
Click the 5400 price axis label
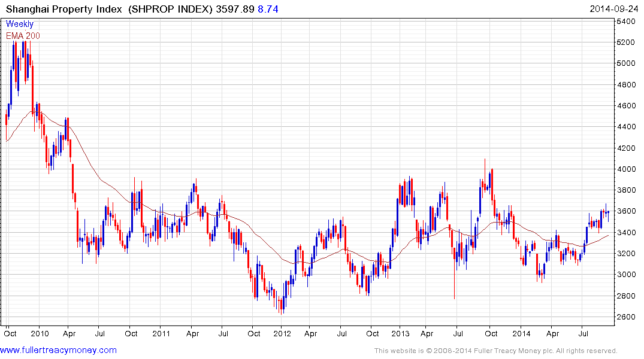click(x=625, y=21)
